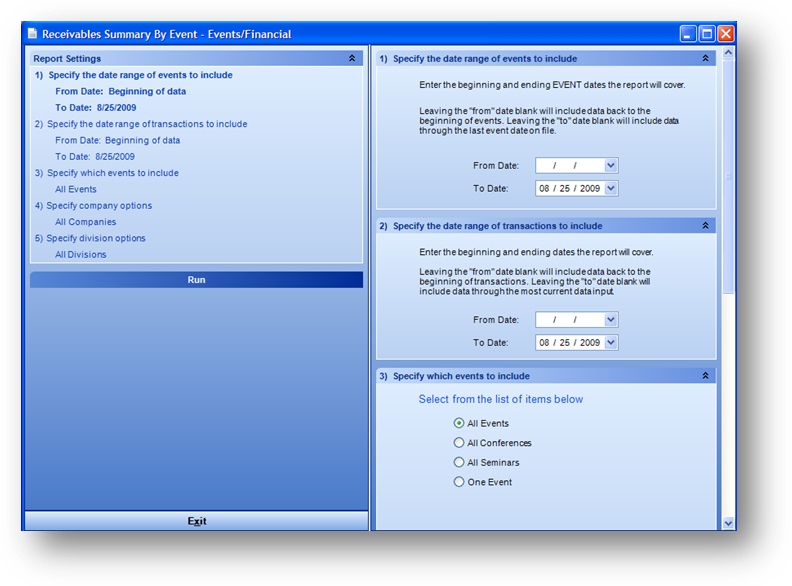
Task: Collapse the Report Settings panel
Action: pos(352,58)
